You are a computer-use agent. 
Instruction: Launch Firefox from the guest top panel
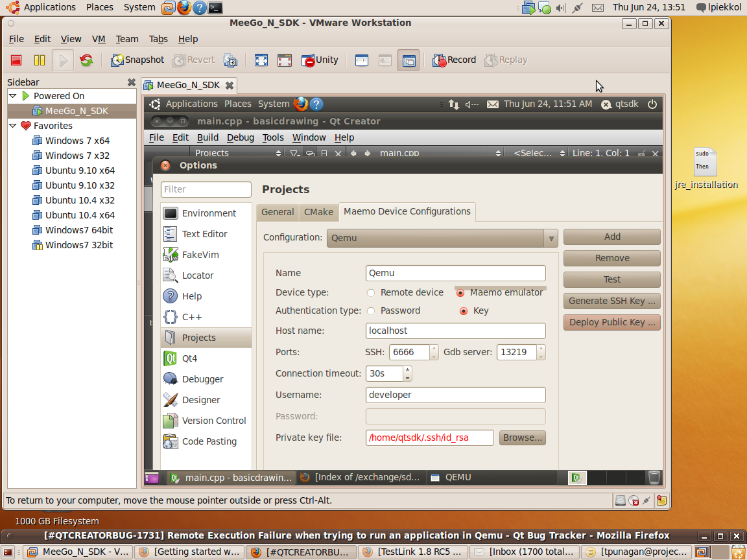tap(301, 104)
